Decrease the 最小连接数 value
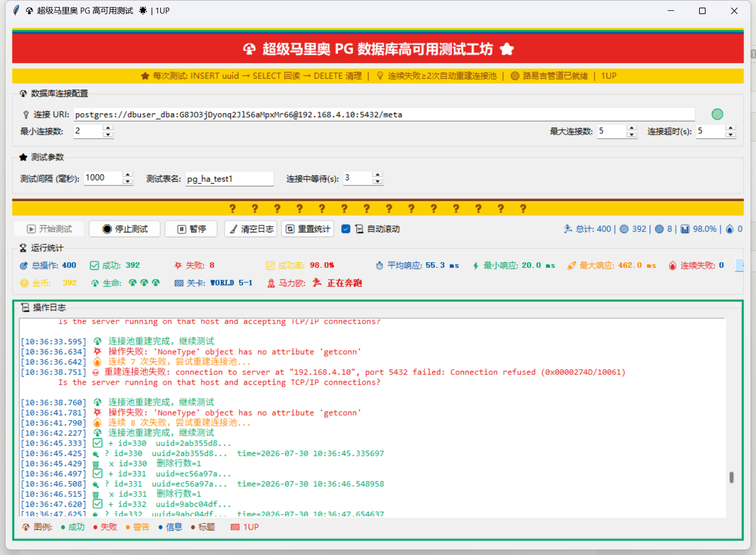This screenshot has height=555, width=756. coord(108,134)
